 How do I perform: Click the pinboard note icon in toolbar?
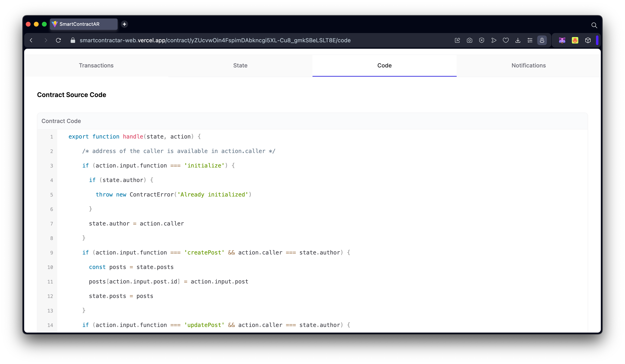pos(457,40)
